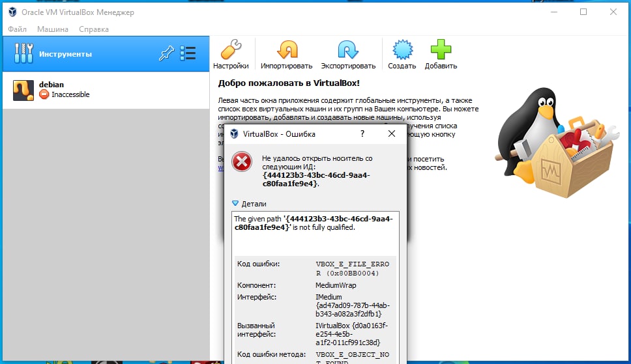The width and height of the screenshot is (631, 364).
Task: Click the Tux penguin toolbox illustration
Action: pyautogui.click(x=557, y=142)
